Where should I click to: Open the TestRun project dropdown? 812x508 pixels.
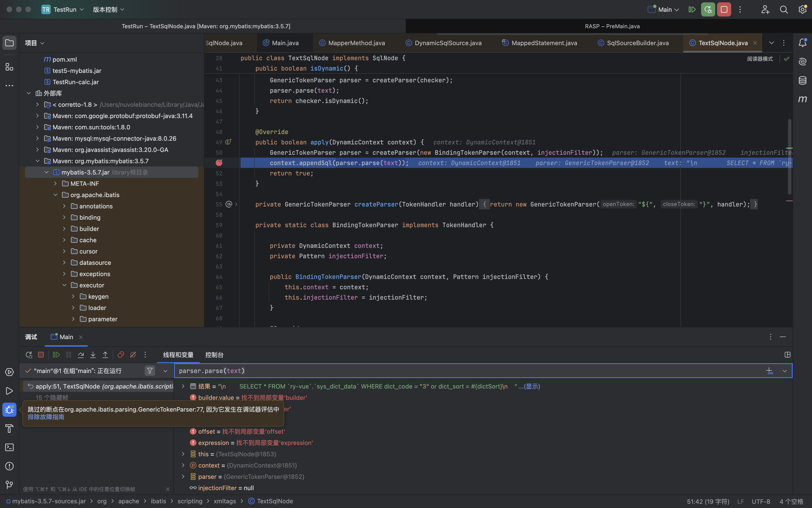63,9
